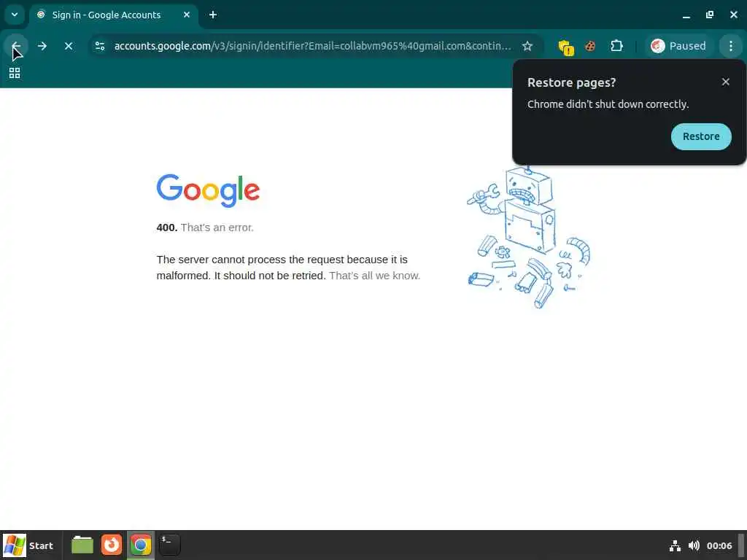The height and width of the screenshot is (560, 747).
Task: Close the Chrome window
Action: [x=734, y=15]
